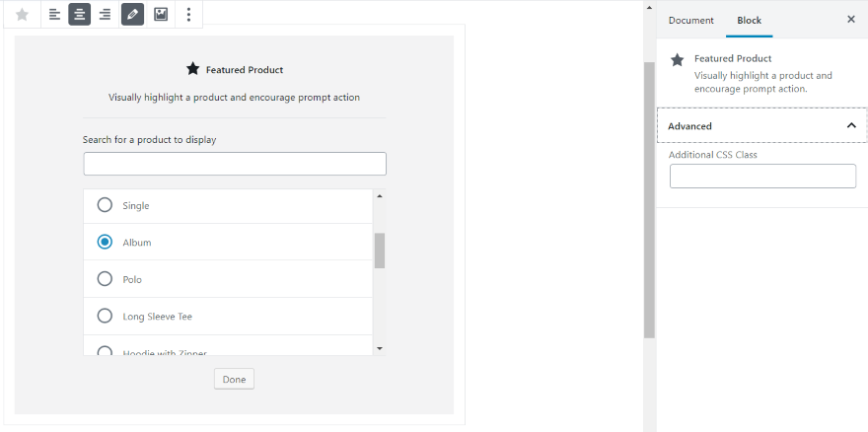
Task: Pick the Long Sleeve Tee radio option
Action: [x=105, y=316]
